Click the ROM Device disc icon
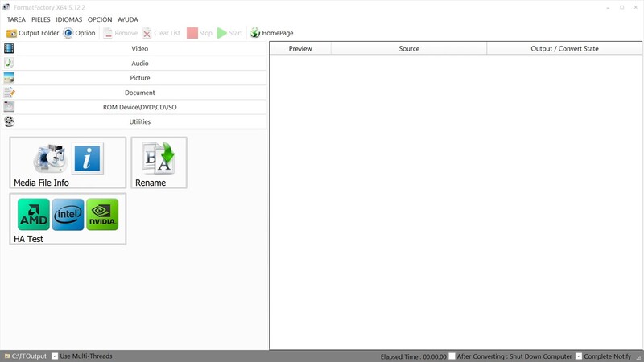The width and height of the screenshot is (644, 362). (x=9, y=107)
